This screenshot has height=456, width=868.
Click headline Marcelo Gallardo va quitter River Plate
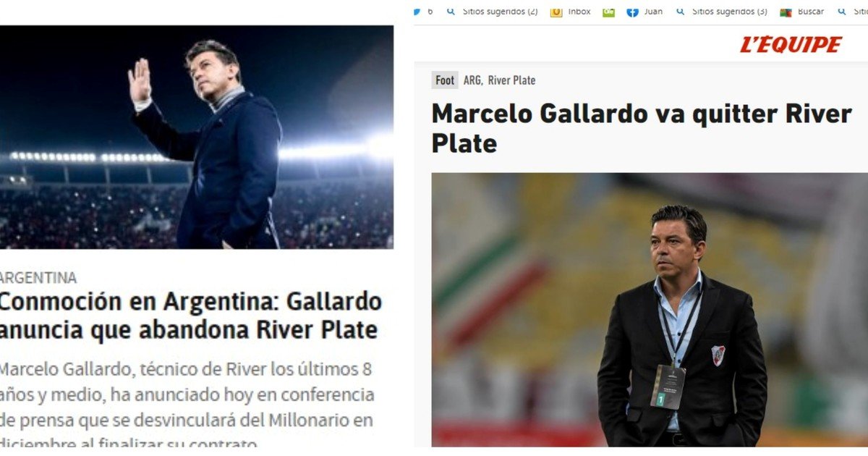[642, 128]
